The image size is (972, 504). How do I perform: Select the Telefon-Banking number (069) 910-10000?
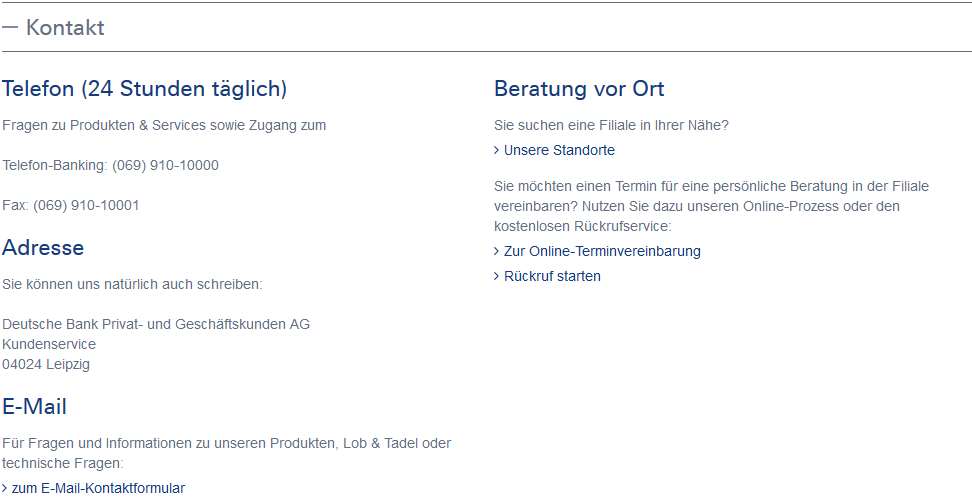(166, 165)
